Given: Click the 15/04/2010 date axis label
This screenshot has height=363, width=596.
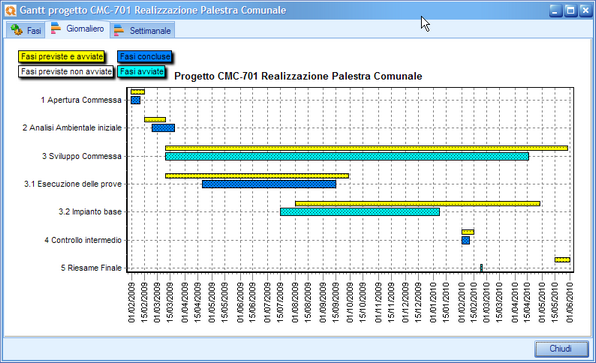Looking at the screenshot, I should (x=527, y=303).
